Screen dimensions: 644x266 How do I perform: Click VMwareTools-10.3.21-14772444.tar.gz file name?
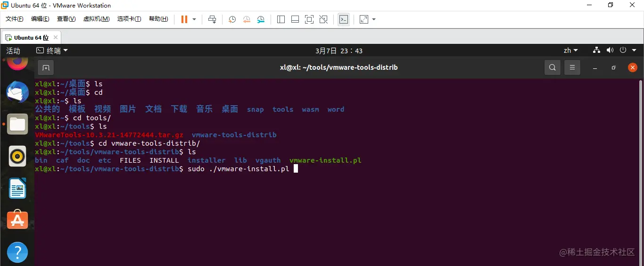[109, 135]
